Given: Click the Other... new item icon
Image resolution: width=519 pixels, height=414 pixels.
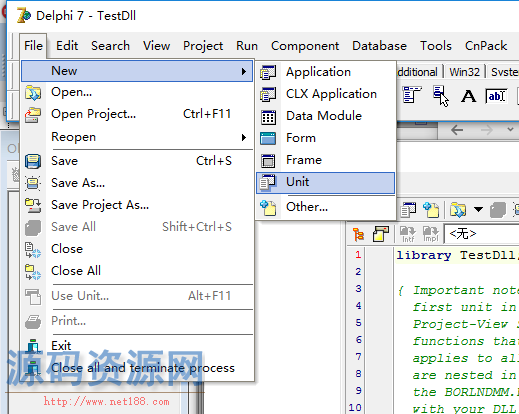Looking at the screenshot, I should (268, 208).
